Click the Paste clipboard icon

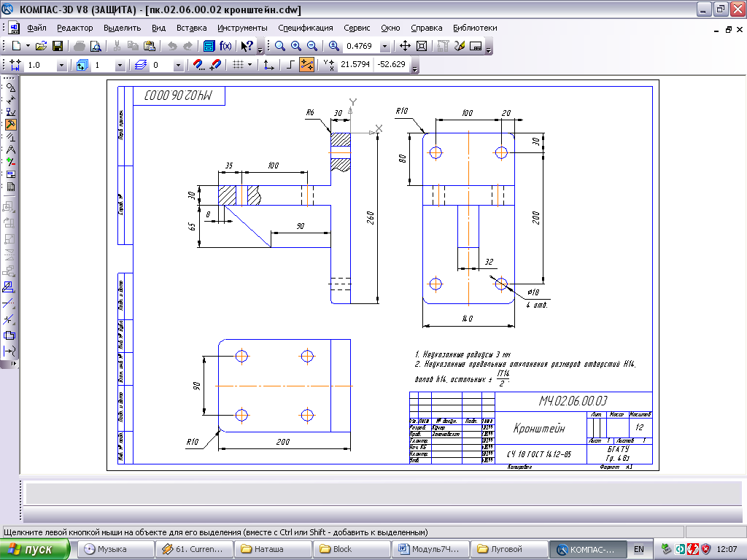click(x=149, y=46)
